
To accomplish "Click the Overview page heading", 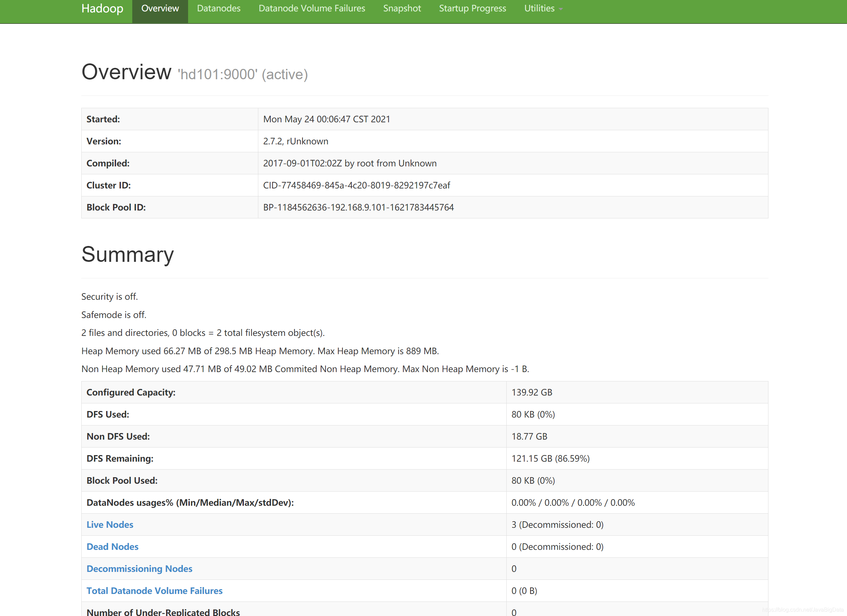I will [x=126, y=72].
